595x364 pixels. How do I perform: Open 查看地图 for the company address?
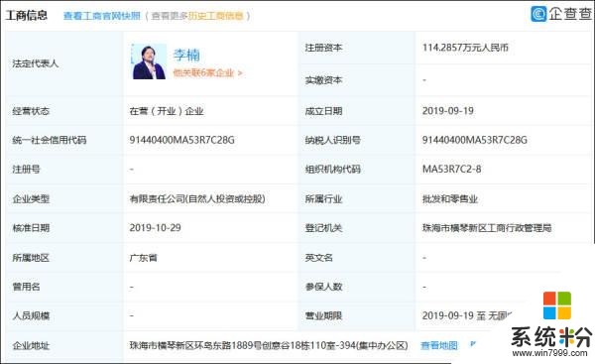click(439, 345)
